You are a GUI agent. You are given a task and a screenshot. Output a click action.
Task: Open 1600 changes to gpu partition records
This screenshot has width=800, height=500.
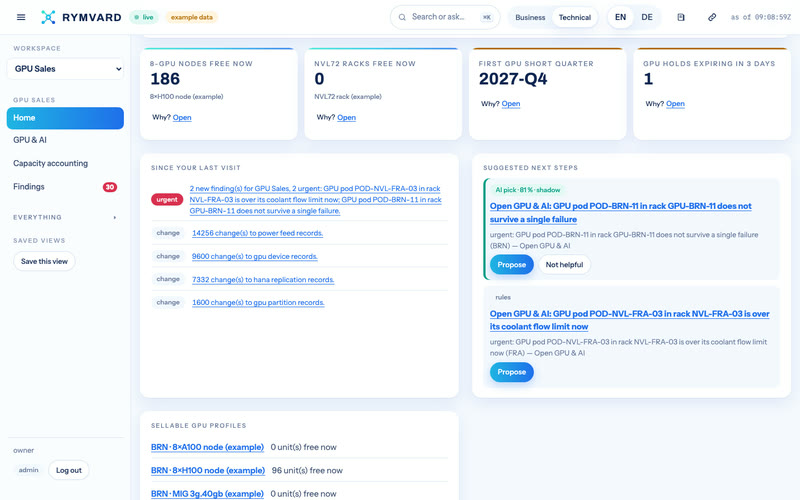258,303
